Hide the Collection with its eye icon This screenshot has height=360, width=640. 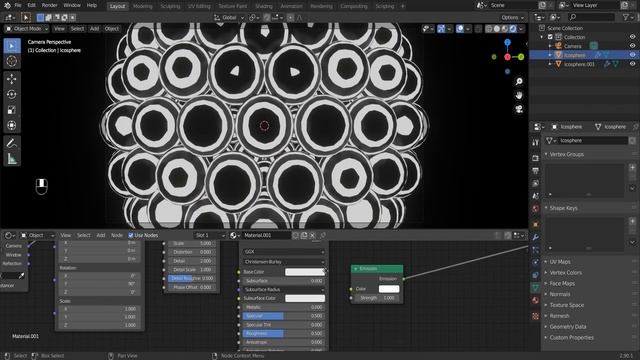(x=632, y=37)
